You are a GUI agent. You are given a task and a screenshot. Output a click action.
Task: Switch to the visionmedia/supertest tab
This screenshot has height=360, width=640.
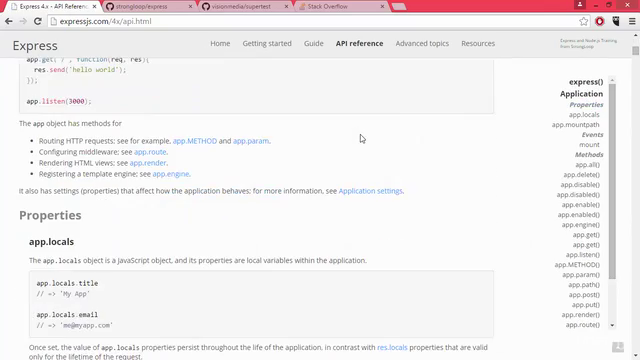coord(244,7)
